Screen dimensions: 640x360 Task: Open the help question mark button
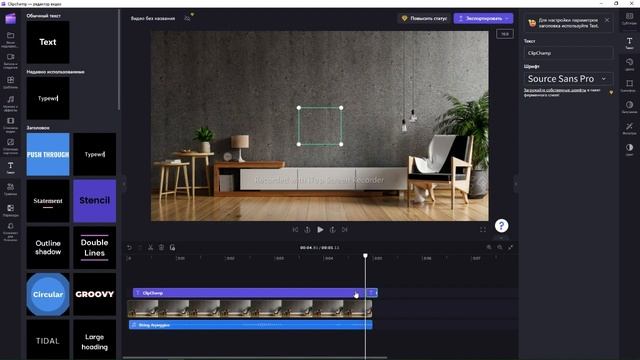[x=502, y=226]
